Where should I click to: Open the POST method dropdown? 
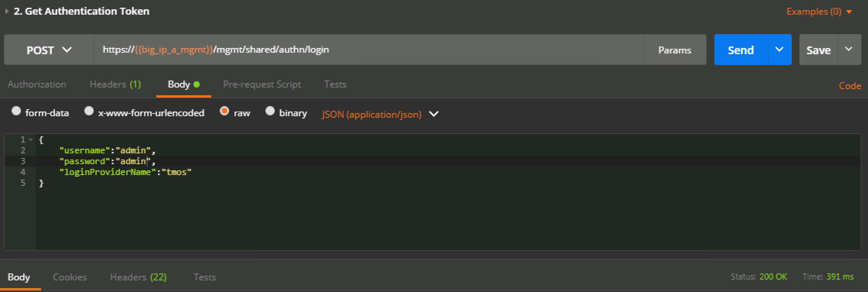[49, 50]
